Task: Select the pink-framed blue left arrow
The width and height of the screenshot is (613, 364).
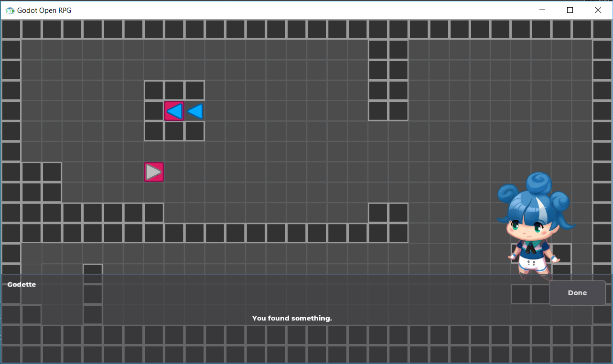Action: pos(174,111)
